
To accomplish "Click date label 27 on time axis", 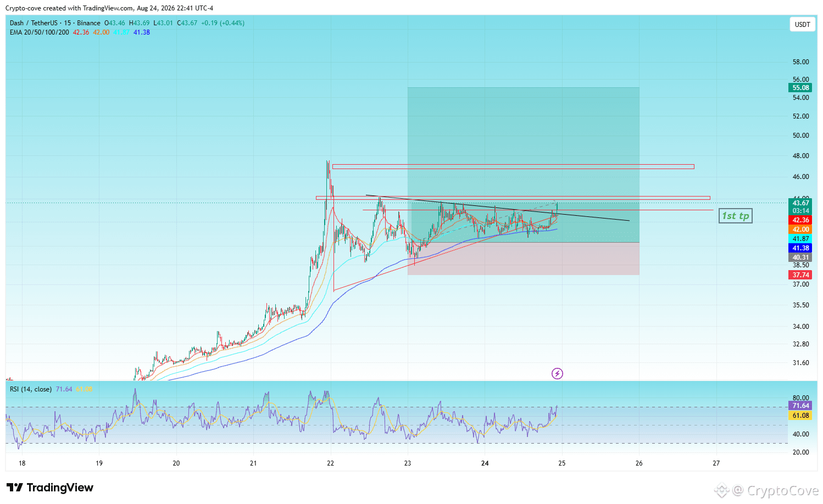I will 716,463.
